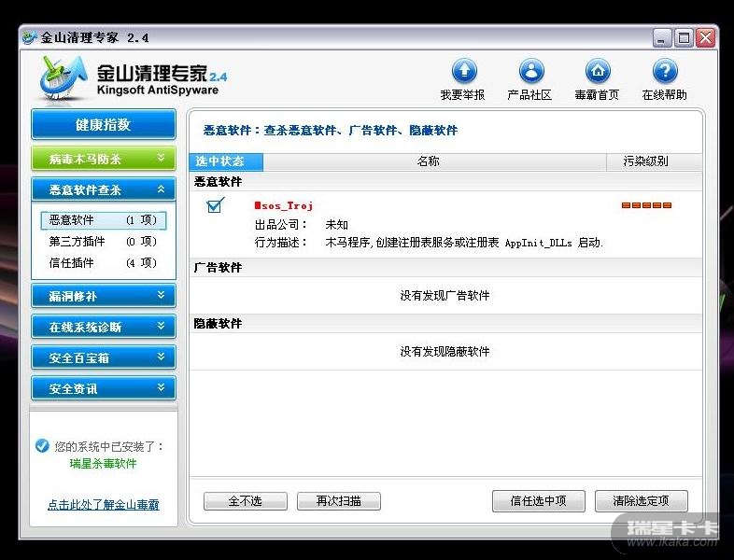The height and width of the screenshot is (560, 734).
Task: Click the 信任选中项 button
Action: click(538, 501)
